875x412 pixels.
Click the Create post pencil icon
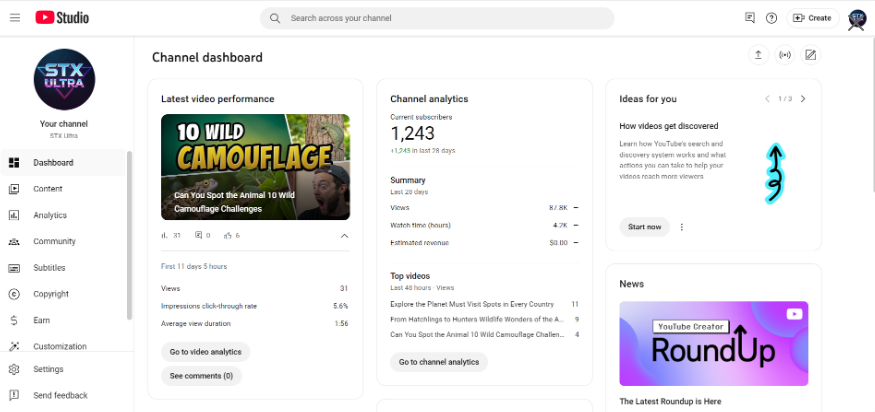[811, 55]
